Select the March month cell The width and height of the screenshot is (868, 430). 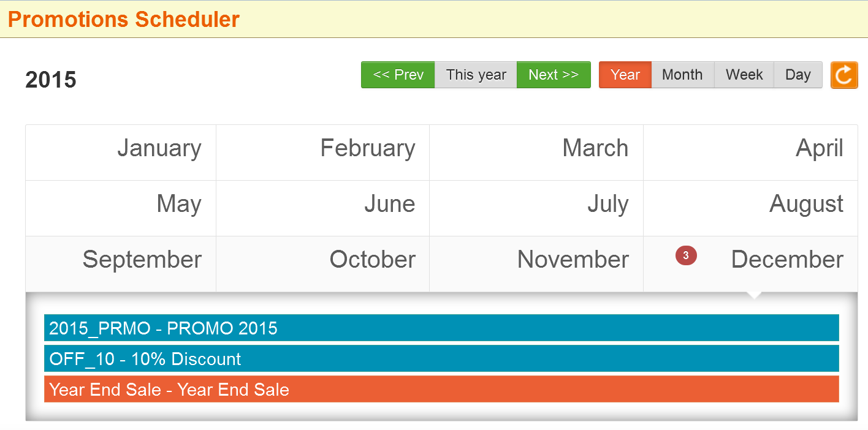point(536,153)
